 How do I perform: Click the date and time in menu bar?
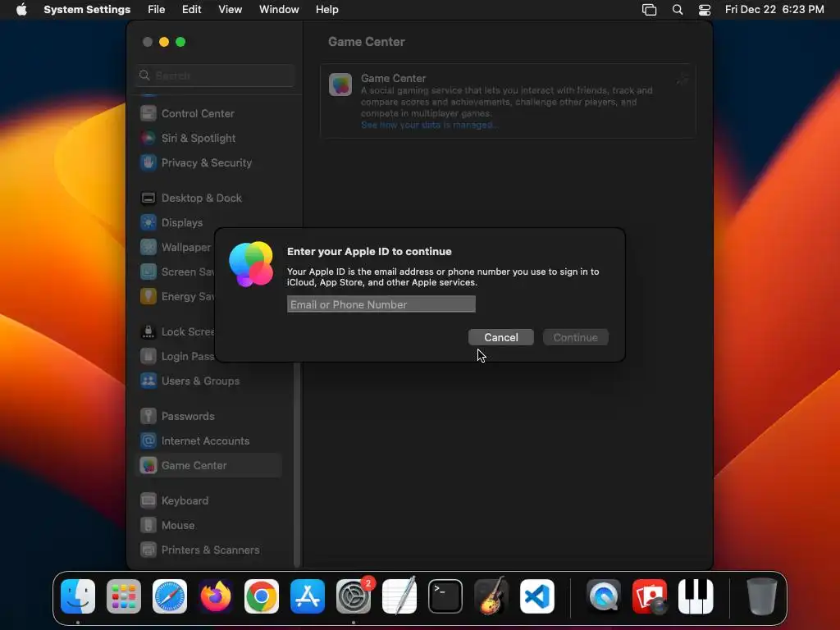(x=774, y=10)
